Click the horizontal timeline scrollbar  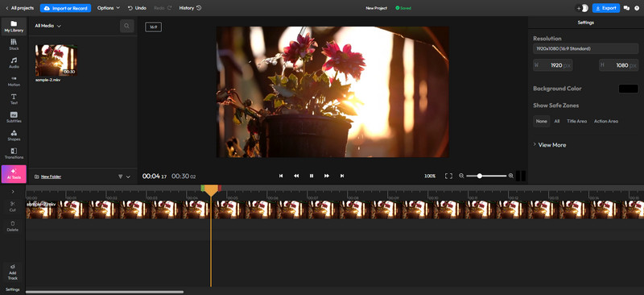click(105, 292)
